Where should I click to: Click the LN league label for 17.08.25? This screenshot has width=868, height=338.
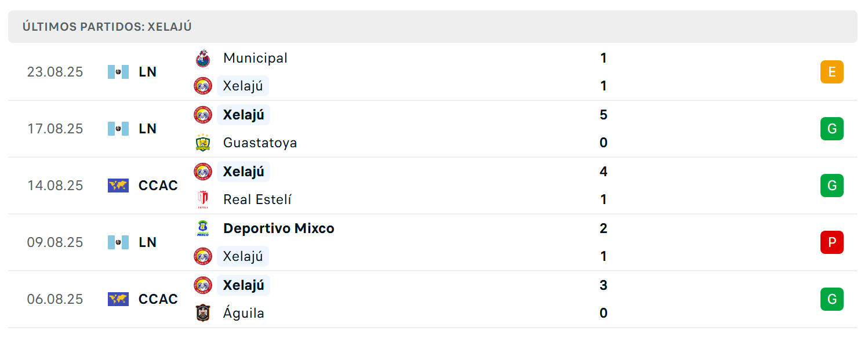(148, 129)
